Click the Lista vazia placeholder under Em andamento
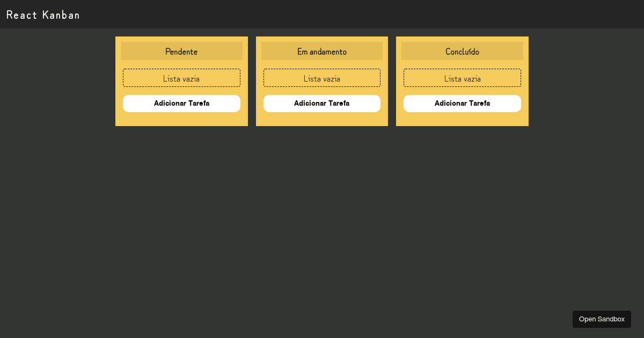The image size is (644, 338). coord(322,78)
